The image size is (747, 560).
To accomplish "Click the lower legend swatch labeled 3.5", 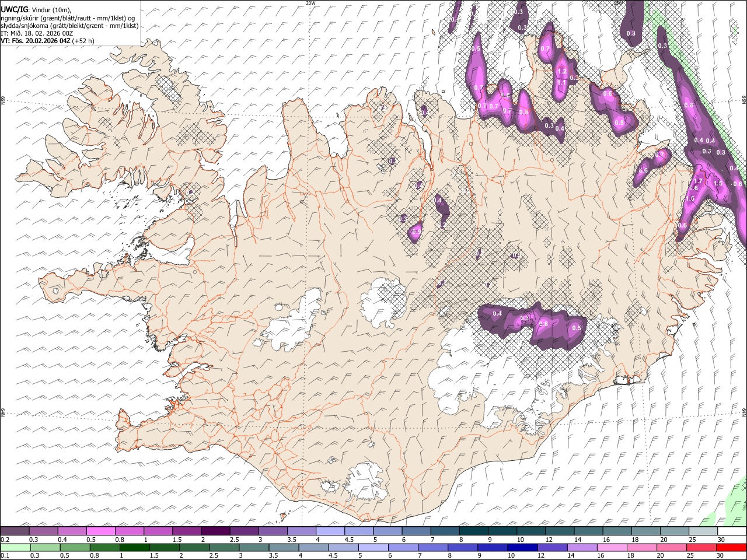I will (283, 547).
